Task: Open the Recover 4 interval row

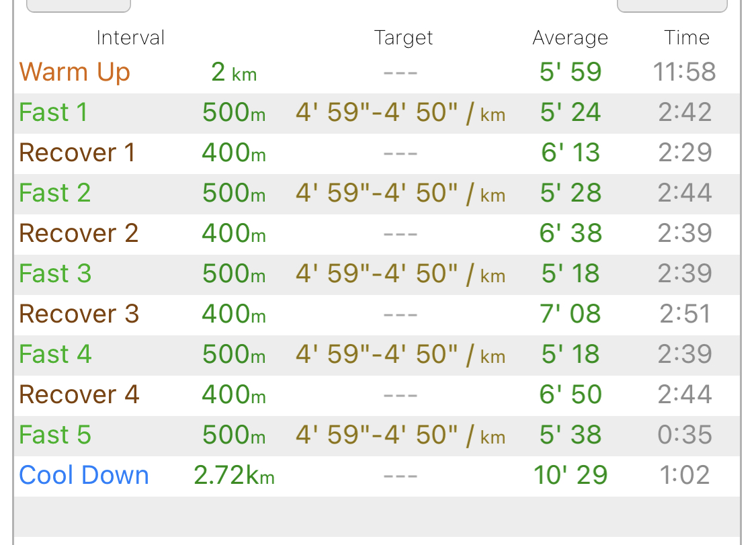Action: [377, 396]
